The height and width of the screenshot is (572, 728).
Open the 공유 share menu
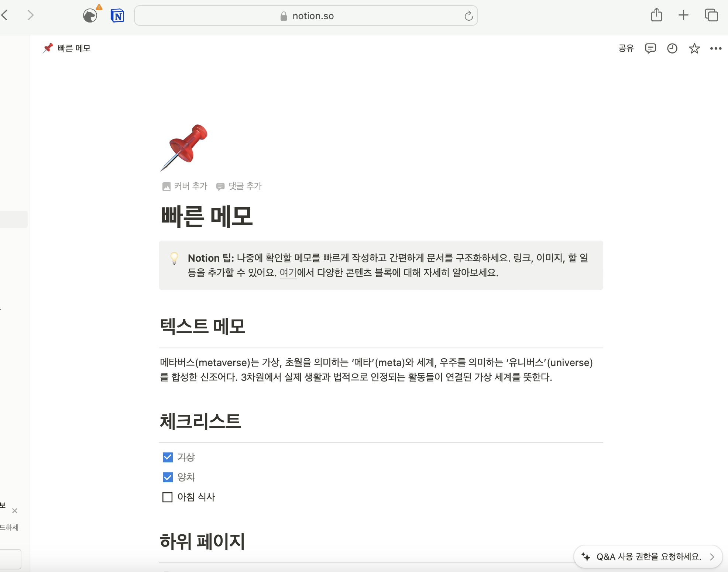626,48
